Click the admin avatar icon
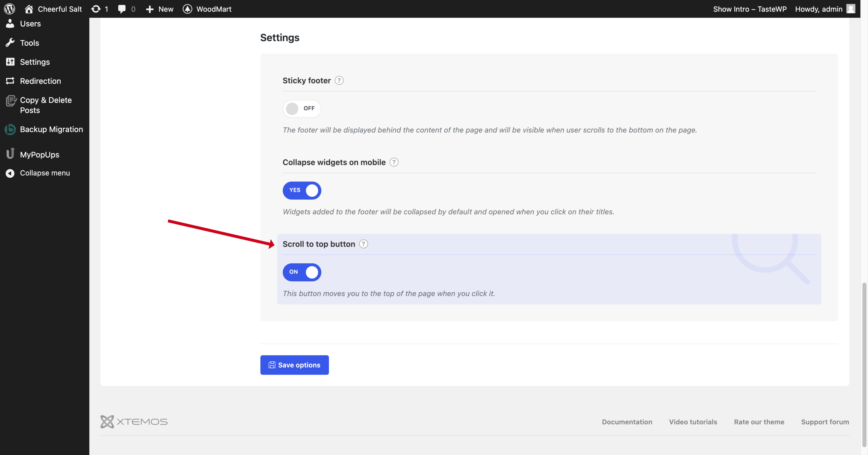This screenshot has height=455, width=868. [x=851, y=9]
